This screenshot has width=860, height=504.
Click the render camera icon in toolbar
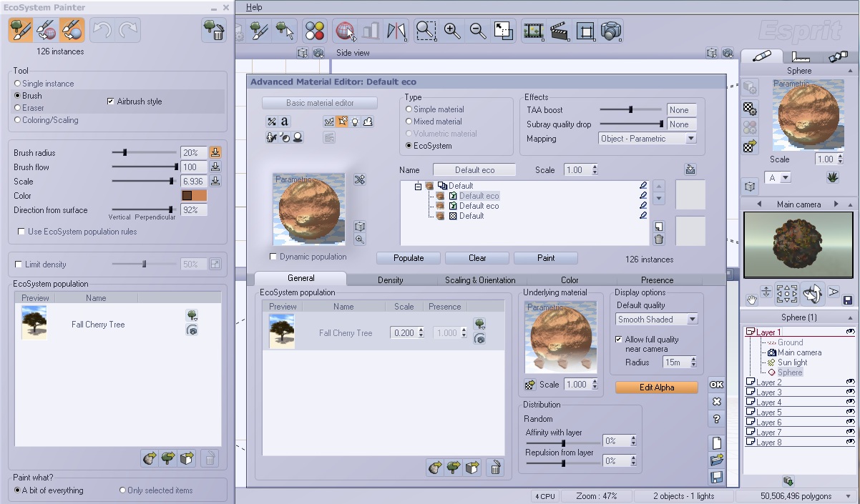point(611,31)
